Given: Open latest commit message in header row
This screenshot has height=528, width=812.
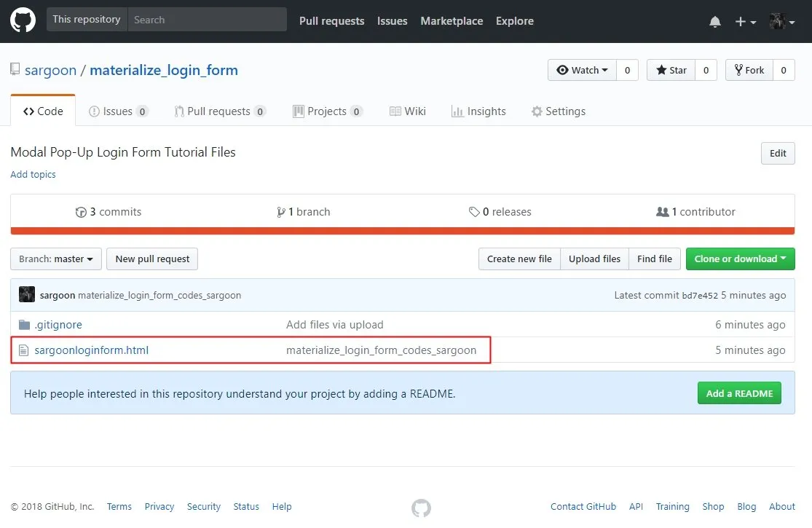Looking at the screenshot, I should [x=159, y=295].
